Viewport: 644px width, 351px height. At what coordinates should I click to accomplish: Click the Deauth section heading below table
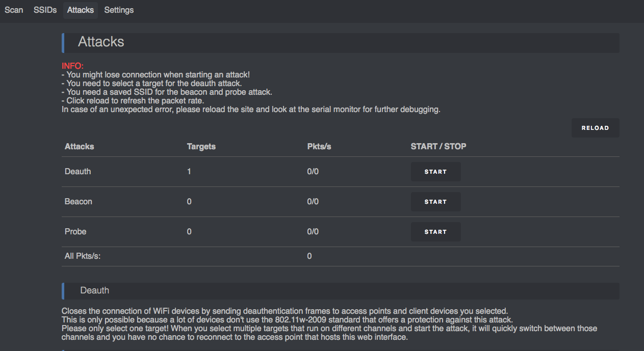click(x=94, y=290)
